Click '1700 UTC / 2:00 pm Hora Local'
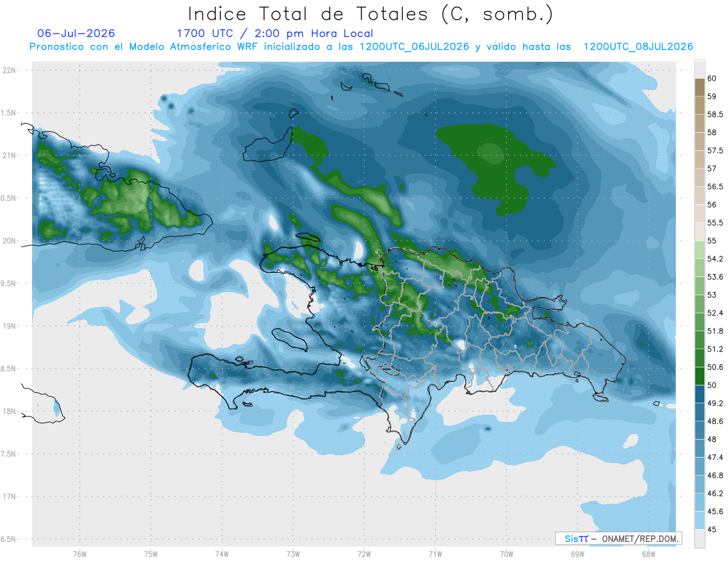Viewport: 728px width, 562px height. (275, 34)
